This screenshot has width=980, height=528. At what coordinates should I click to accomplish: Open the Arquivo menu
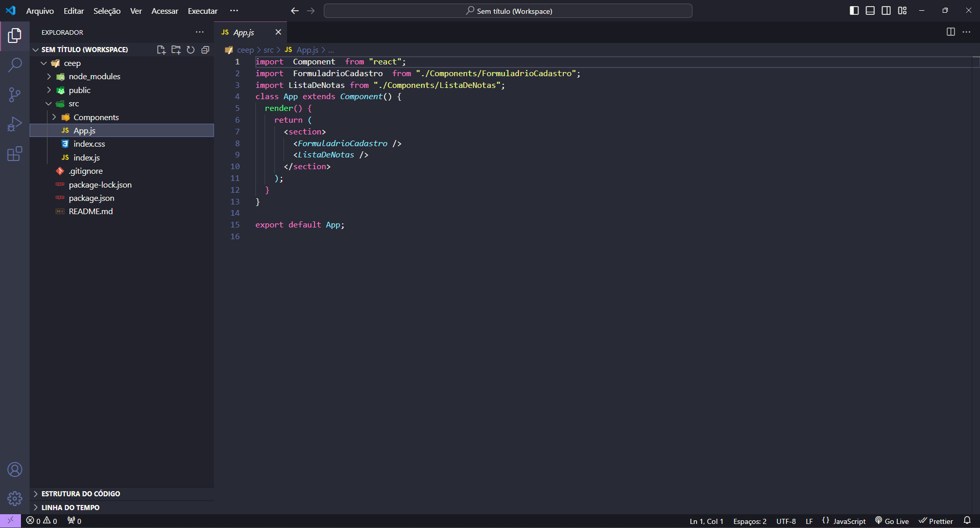pyautogui.click(x=40, y=11)
